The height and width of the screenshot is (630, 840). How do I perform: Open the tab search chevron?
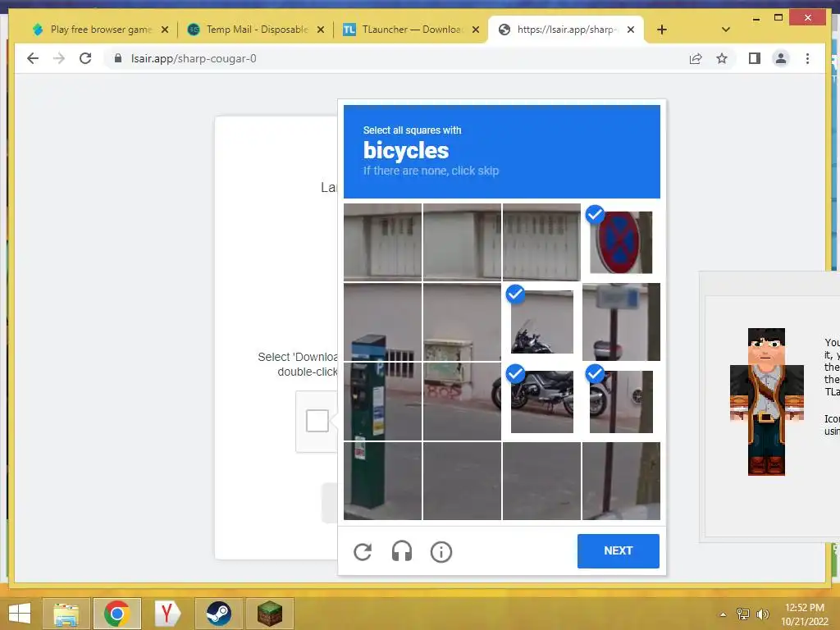pyautogui.click(x=725, y=30)
